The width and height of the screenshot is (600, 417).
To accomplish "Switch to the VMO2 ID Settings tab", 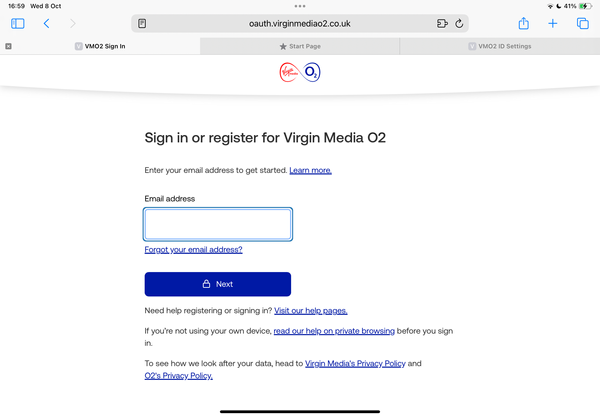I will 499,46.
